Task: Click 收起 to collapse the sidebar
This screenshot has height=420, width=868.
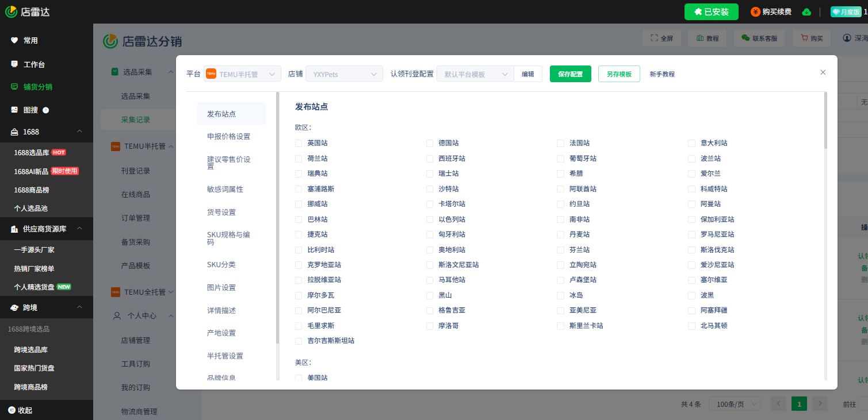Action: tap(20, 410)
